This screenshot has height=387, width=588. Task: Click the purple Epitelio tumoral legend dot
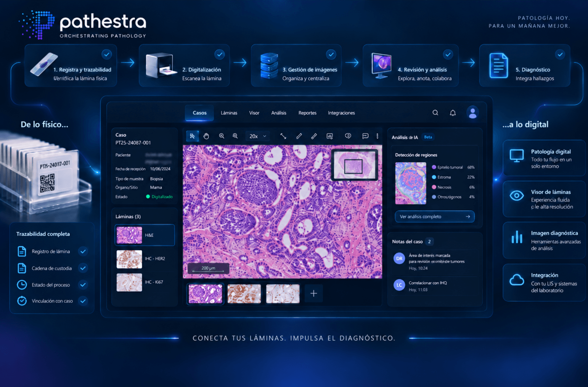[434, 167]
